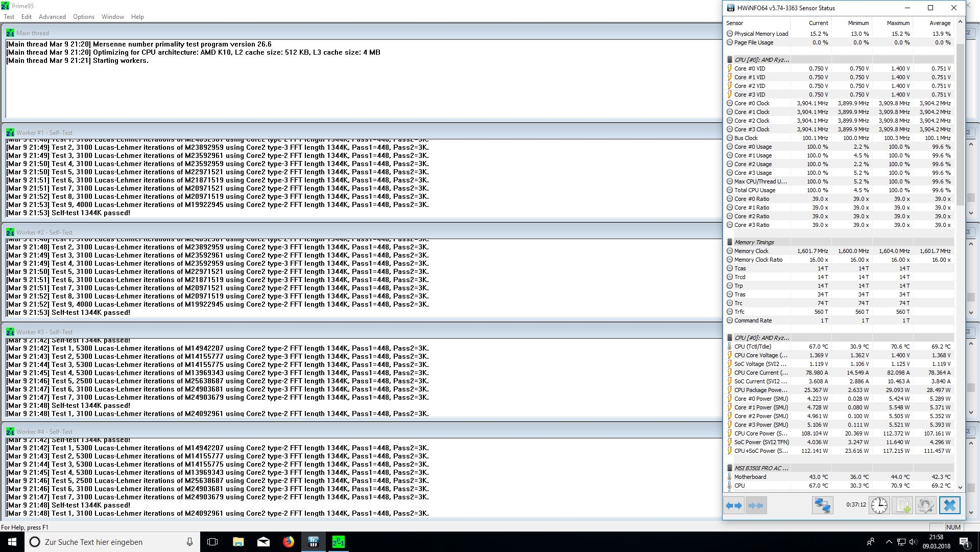Select the Motherboard temperature row

point(839,477)
